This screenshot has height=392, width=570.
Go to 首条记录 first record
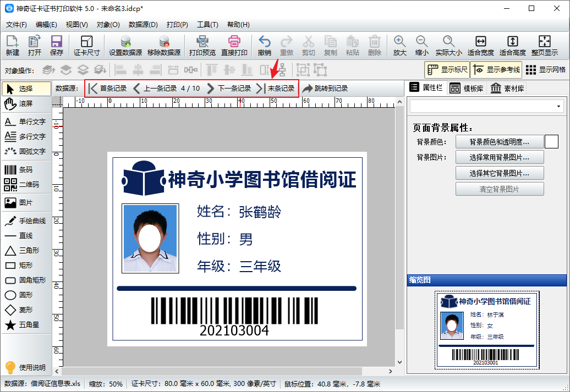(108, 89)
